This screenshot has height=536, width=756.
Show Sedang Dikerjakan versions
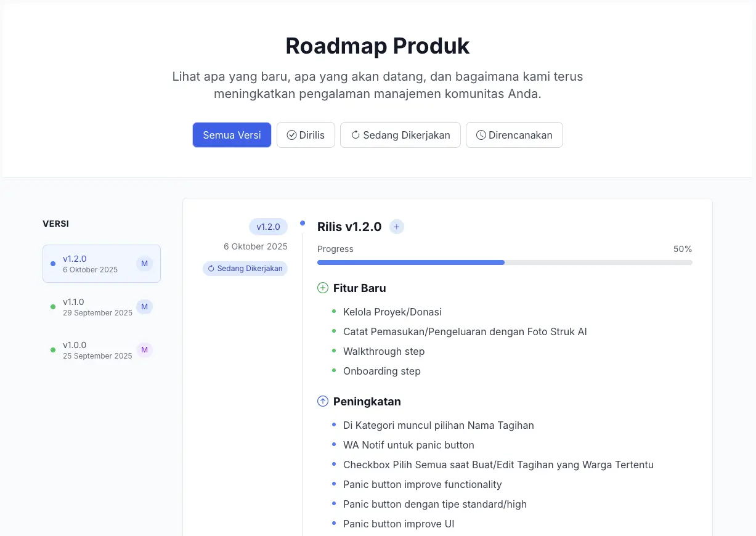point(400,135)
